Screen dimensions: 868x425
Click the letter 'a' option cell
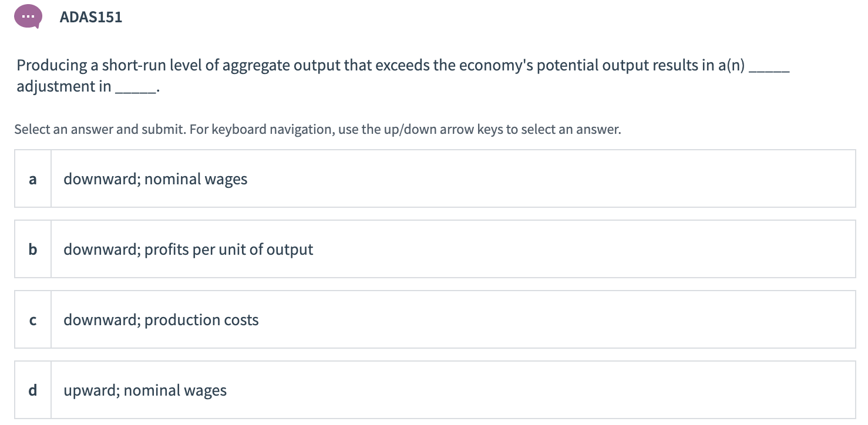coord(33,179)
